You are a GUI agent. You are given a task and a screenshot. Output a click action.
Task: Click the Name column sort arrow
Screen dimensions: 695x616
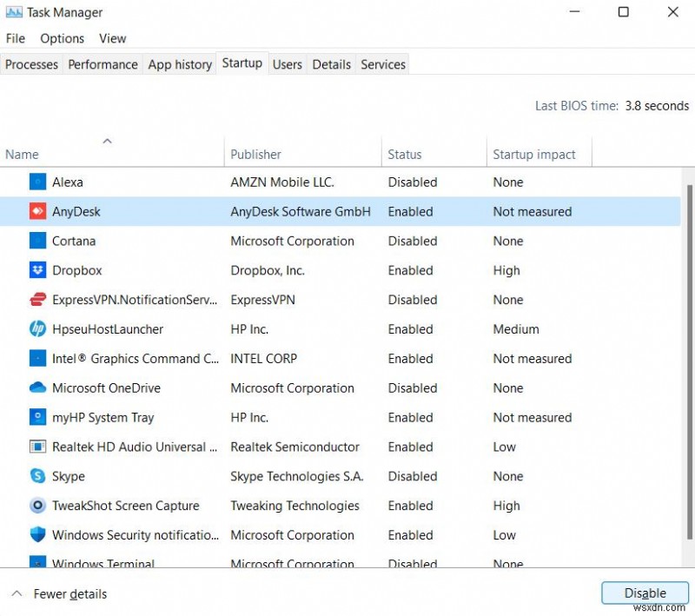108,141
